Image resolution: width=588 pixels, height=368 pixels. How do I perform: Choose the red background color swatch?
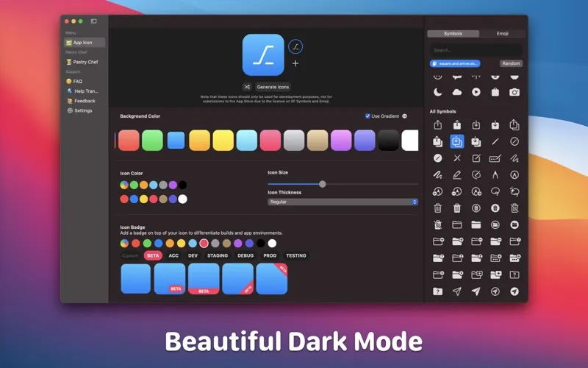[x=129, y=141]
